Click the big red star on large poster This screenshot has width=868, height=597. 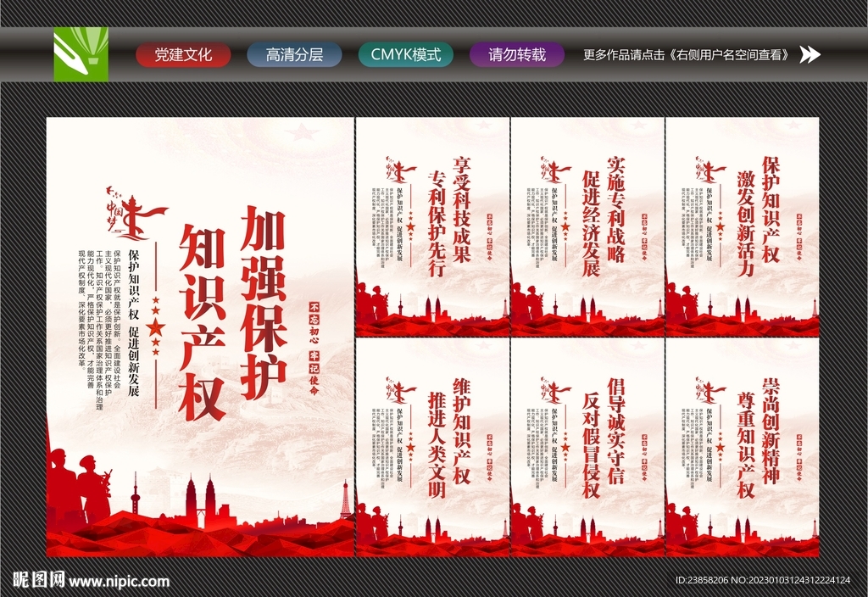pyautogui.click(x=156, y=326)
